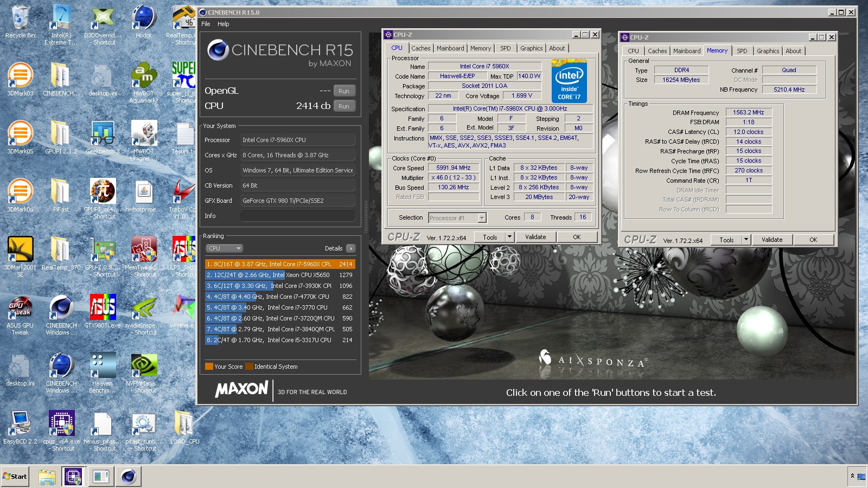Launch 3DMark03 desktop icon
Viewport: 868px width, 488px height.
(20, 79)
